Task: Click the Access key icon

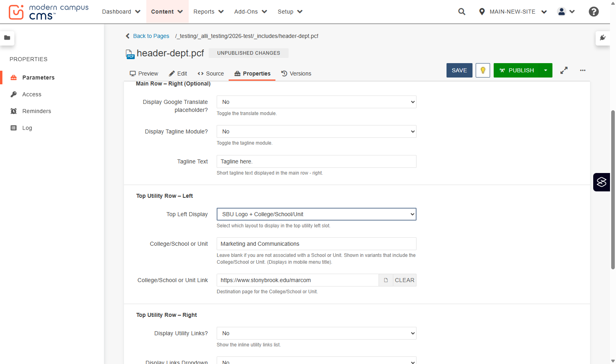Action: coord(14,94)
